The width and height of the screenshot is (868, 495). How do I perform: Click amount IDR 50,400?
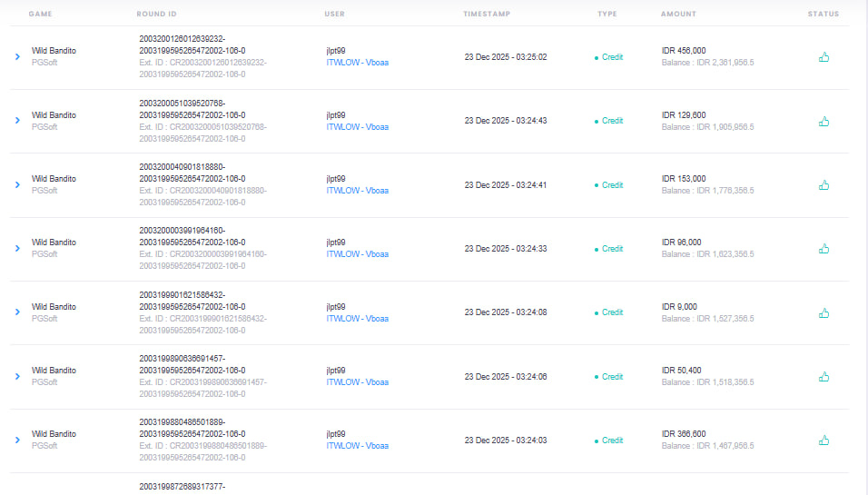coord(682,371)
